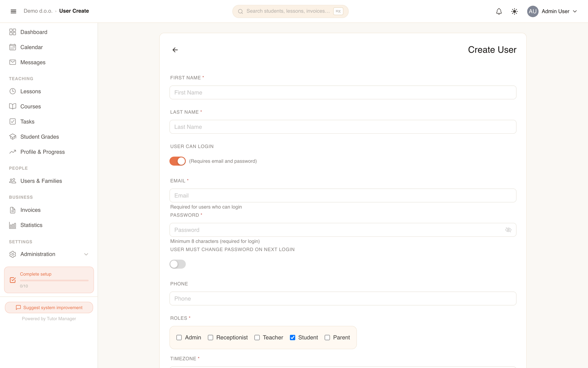Click into the Password field
Viewport: 588px width, 368px height.
point(343,230)
